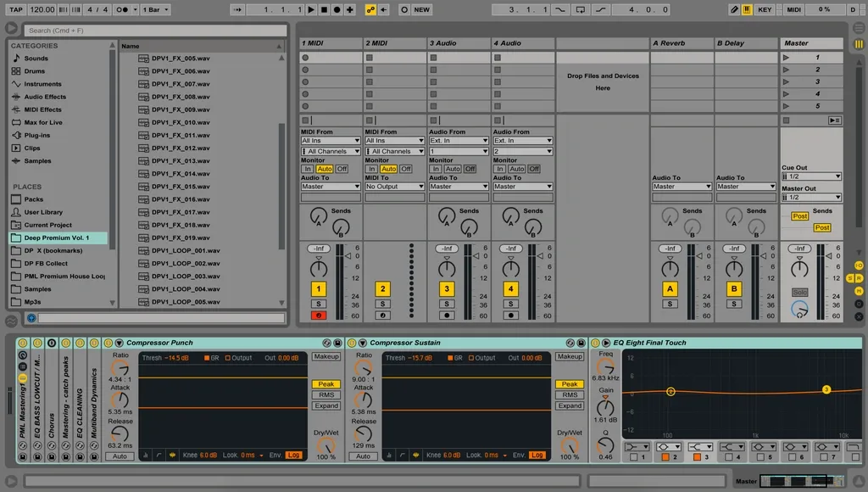Viewport: 868px width, 492px height.
Task: Enable filter band 4 in EQ Eight Final Touch
Action: click(x=728, y=455)
